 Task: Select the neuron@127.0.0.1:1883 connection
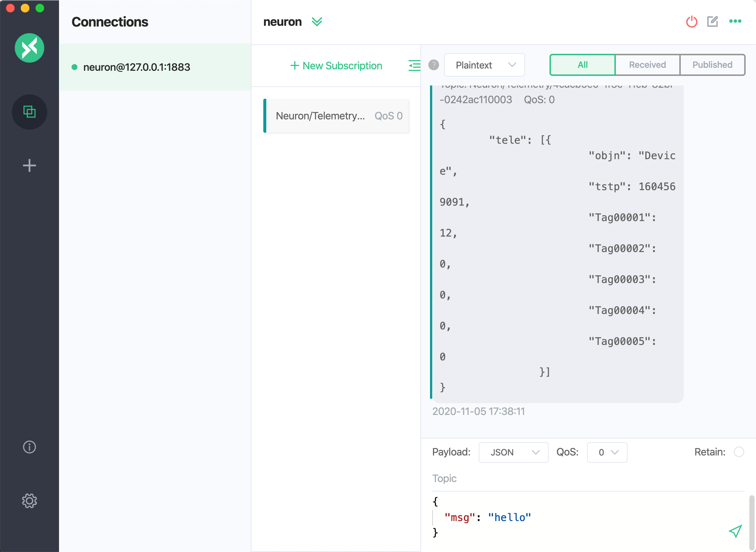coord(155,67)
